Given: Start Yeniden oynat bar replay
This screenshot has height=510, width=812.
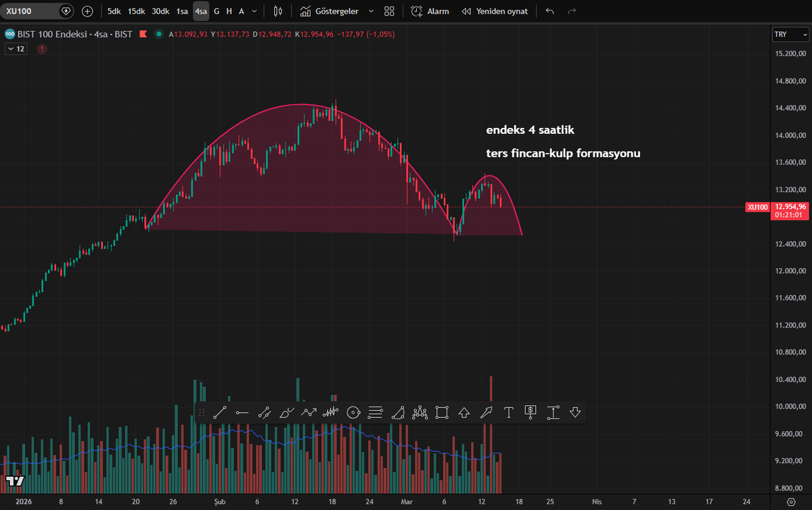Looking at the screenshot, I should [x=495, y=11].
